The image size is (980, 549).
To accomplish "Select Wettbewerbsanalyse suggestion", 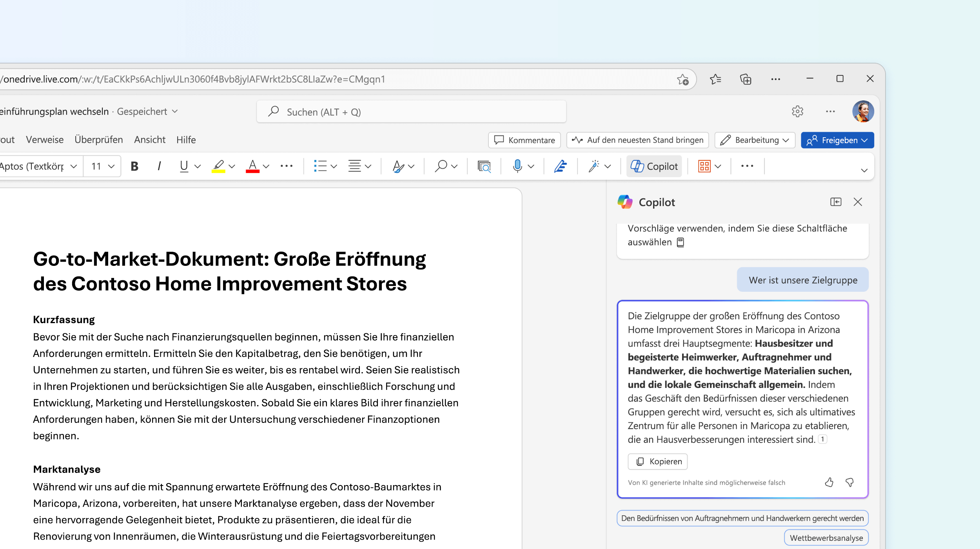I will click(826, 538).
